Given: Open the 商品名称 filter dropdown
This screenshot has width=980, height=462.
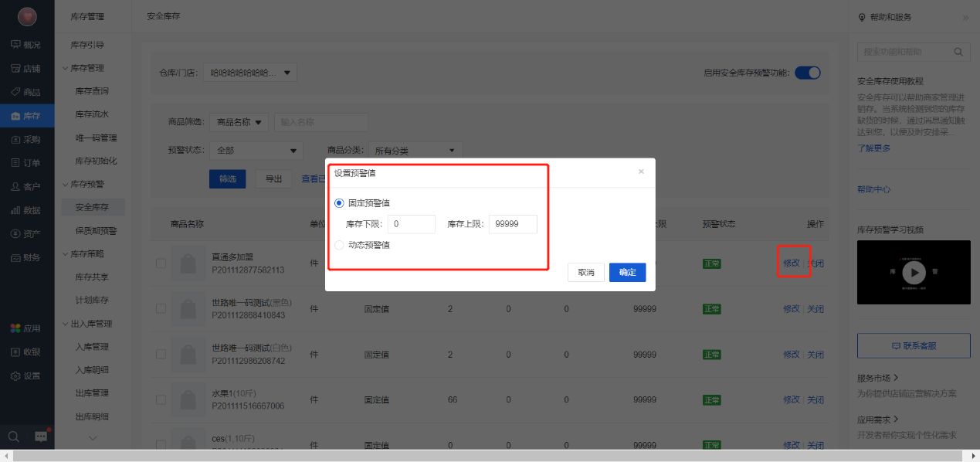Looking at the screenshot, I should (239, 122).
